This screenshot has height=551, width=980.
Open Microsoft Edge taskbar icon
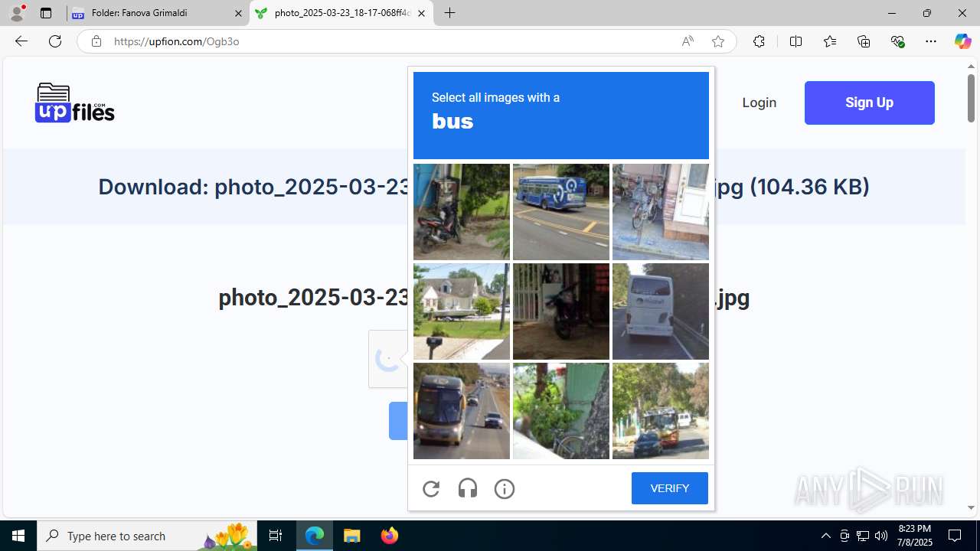click(x=315, y=536)
